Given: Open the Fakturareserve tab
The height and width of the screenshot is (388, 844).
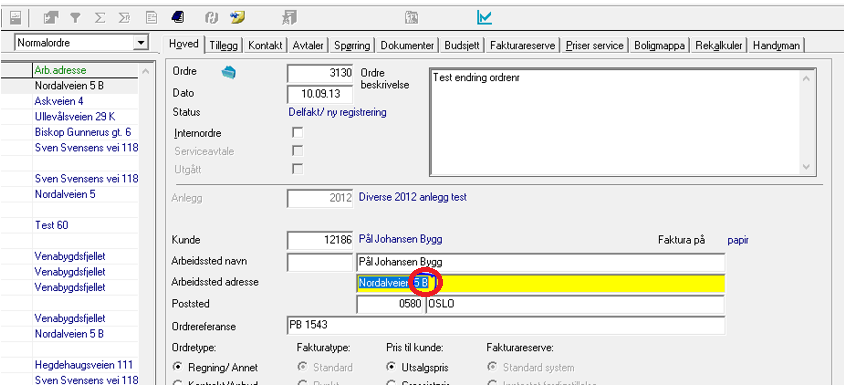Looking at the screenshot, I should tap(523, 46).
